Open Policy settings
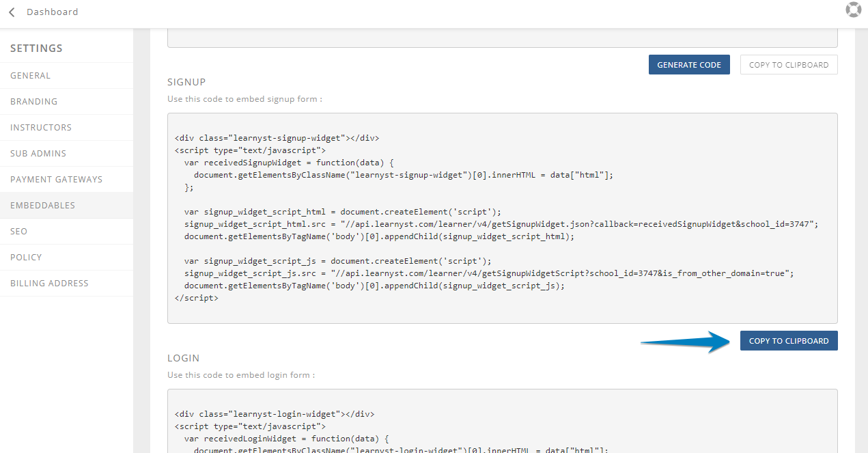 click(x=66, y=258)
